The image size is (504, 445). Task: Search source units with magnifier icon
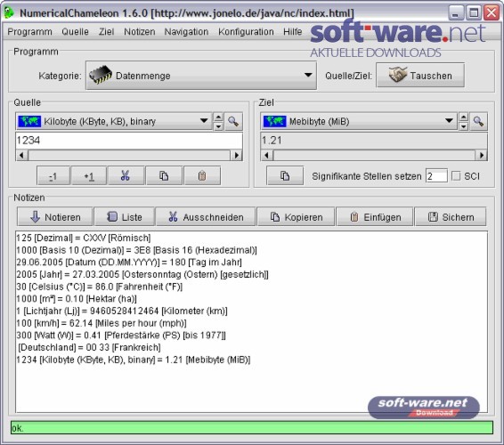pos(233,121)
